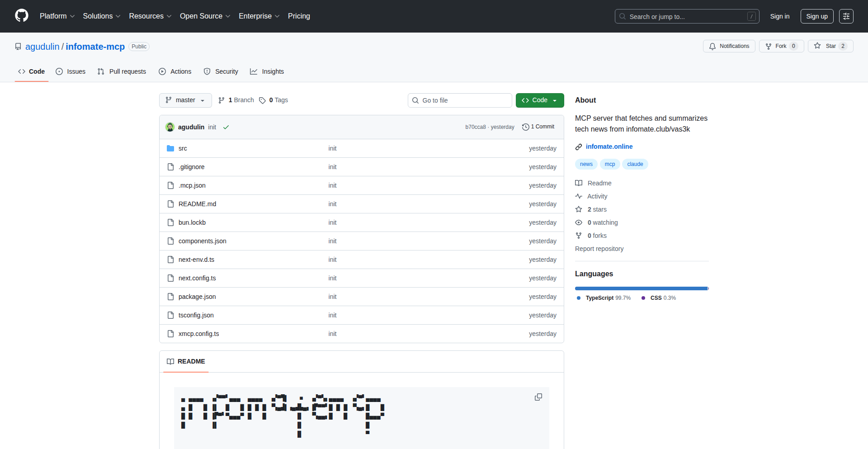
Task: Open the green Code dropdown
Action: (x=539, y=100)
